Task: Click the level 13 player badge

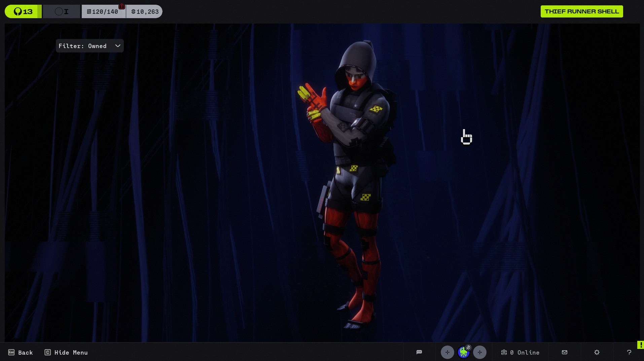Action: pos(23,12)
